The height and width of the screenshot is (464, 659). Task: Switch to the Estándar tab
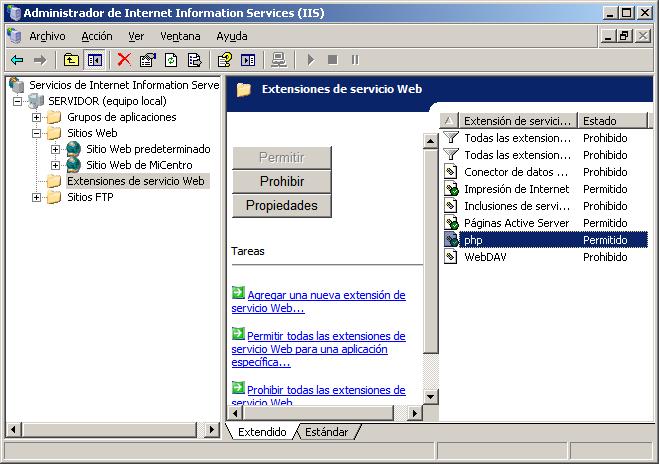point(326,432)
